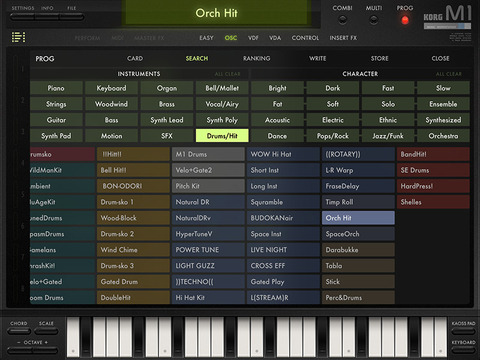Enable the Keyboard instrument filter
Screen dimensions: 480x360
click(x=111, y=88)
